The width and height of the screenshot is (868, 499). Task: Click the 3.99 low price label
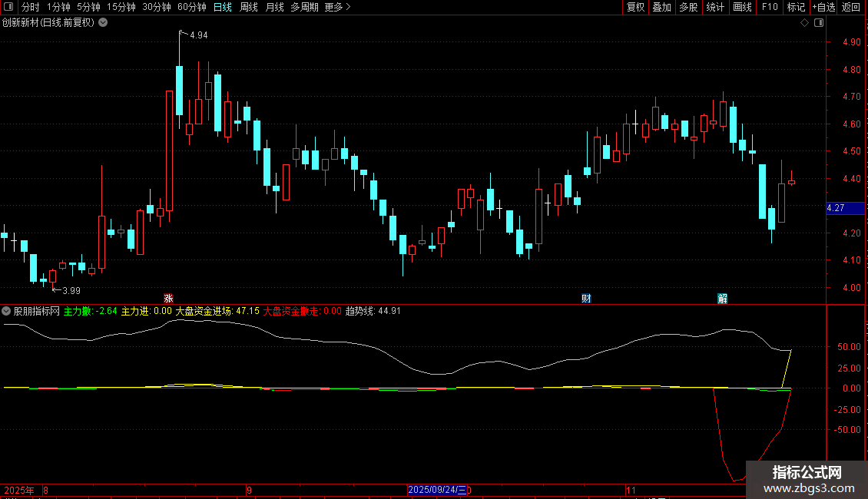[x=71, y=290]
